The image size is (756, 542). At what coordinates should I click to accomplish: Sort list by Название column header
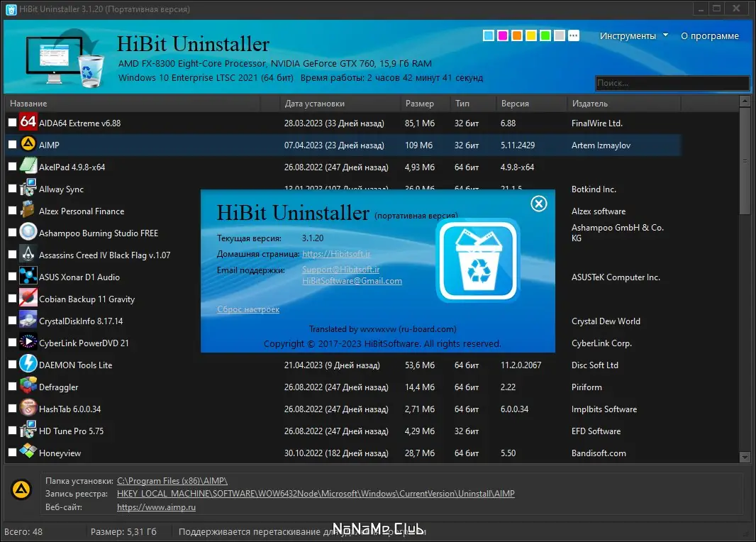click(133, 103)
